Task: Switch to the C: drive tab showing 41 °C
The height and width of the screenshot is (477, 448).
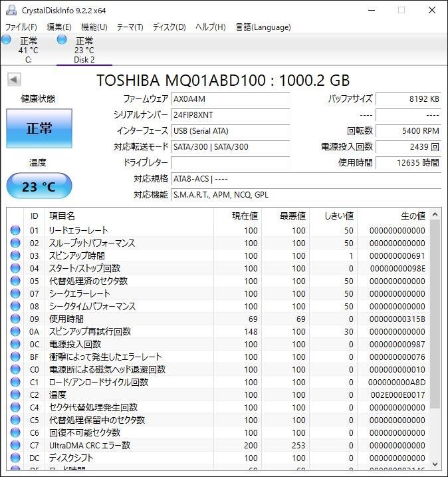Action: pos(29,50)
